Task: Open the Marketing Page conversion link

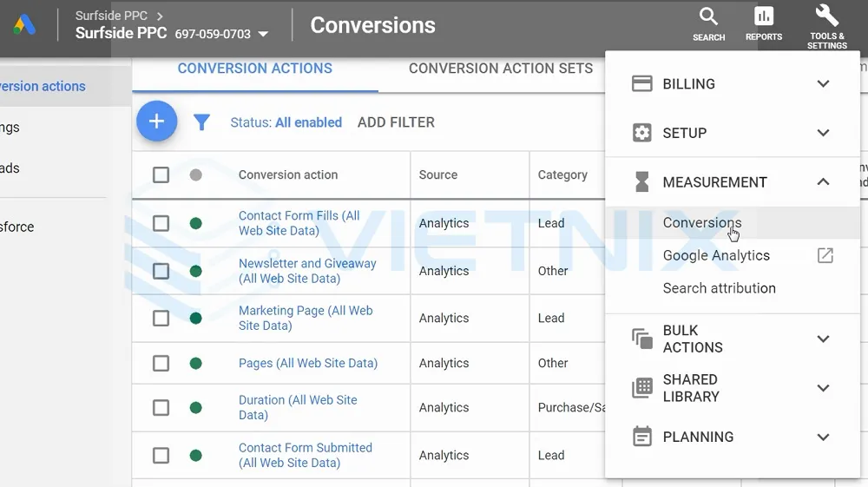Action: [306, 319]
